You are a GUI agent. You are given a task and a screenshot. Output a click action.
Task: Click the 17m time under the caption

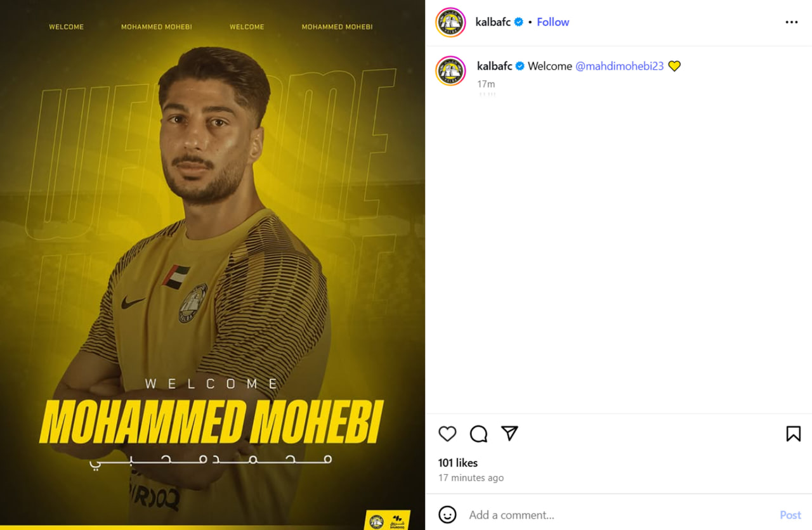(486, 84)
